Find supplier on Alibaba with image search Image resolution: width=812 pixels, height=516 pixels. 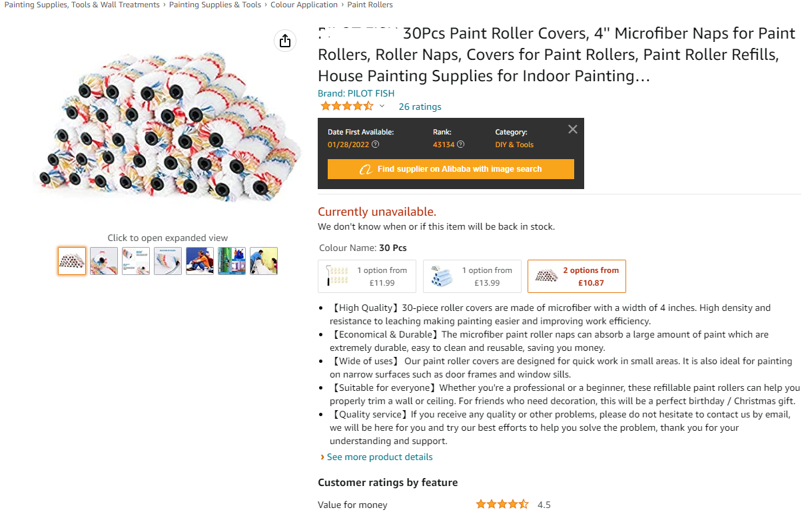tap(451, 169)
